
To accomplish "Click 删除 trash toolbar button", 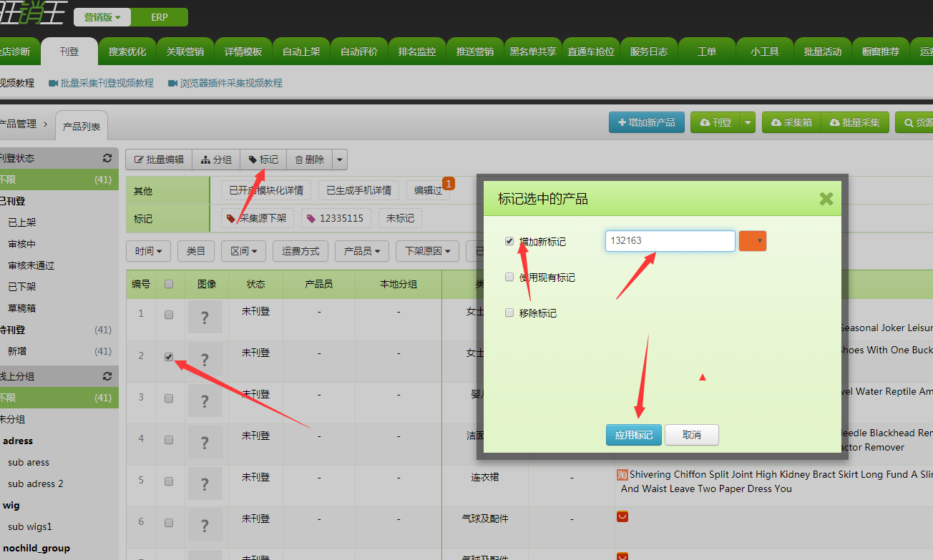I will click(x=310, y=159).
